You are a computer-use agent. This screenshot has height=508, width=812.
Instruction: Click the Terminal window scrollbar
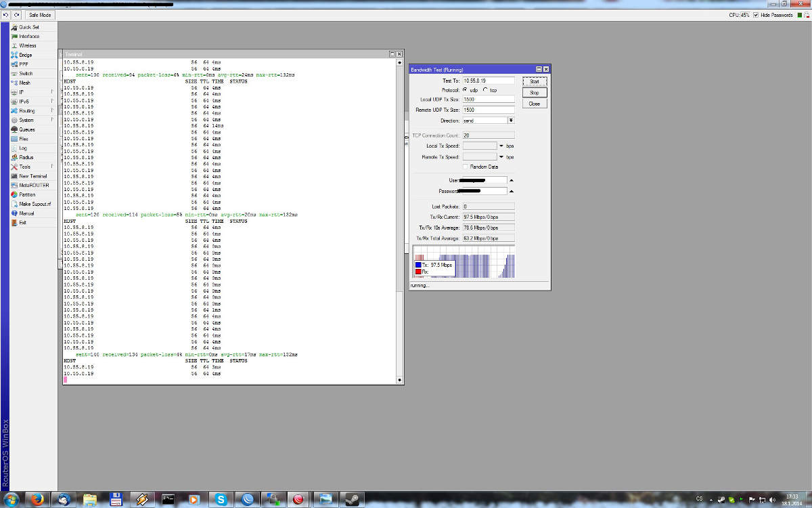coord(399,220)
